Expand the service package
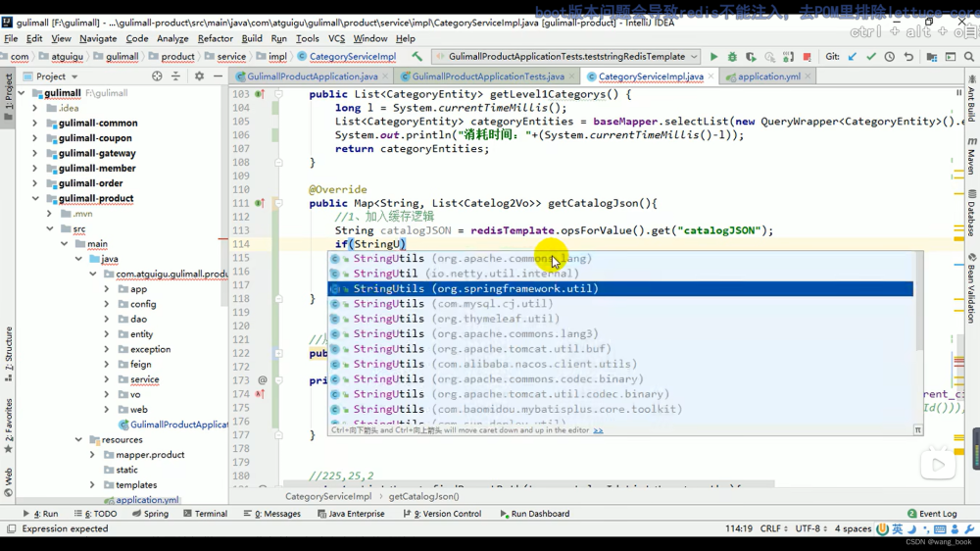Image resolution: width=980 pixels, height=551 pixels. click(106, 379)
